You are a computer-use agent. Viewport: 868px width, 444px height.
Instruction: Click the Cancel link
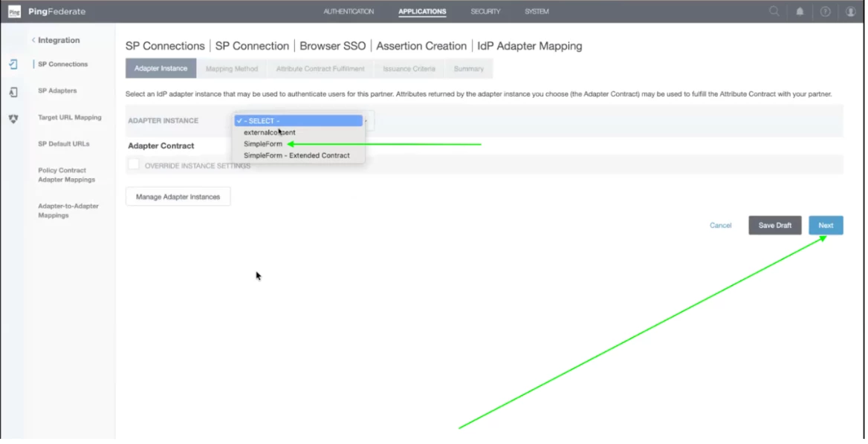point(720,226)
